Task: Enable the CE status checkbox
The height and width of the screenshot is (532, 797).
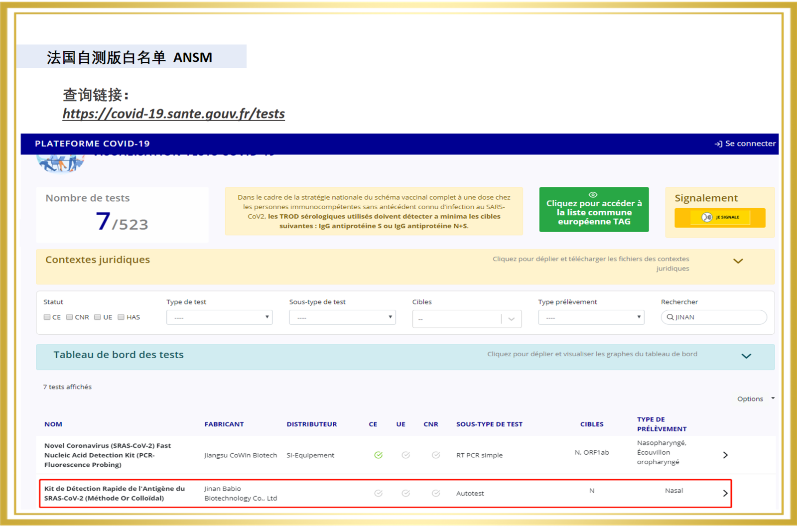Action: [x=47, y=317]
